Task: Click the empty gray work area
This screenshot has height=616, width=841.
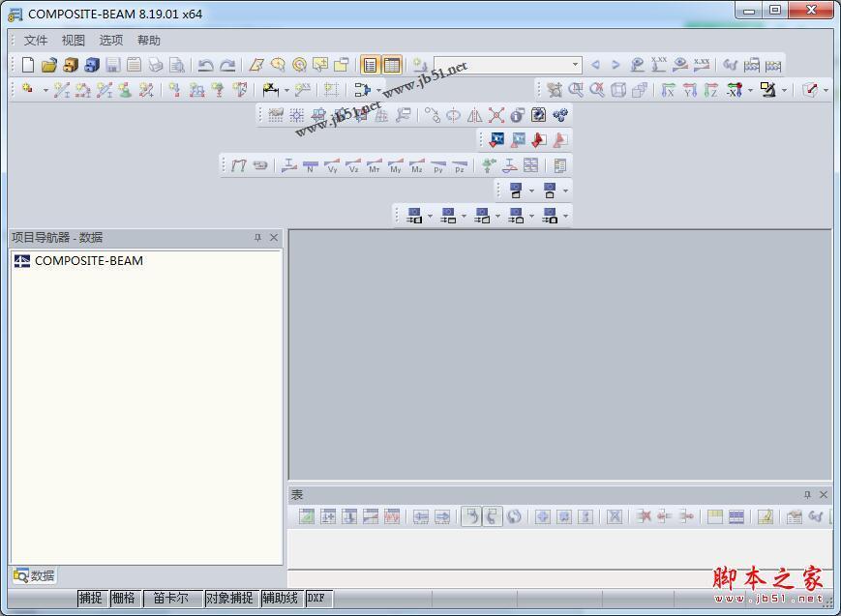Action: [x=560, y=354]
